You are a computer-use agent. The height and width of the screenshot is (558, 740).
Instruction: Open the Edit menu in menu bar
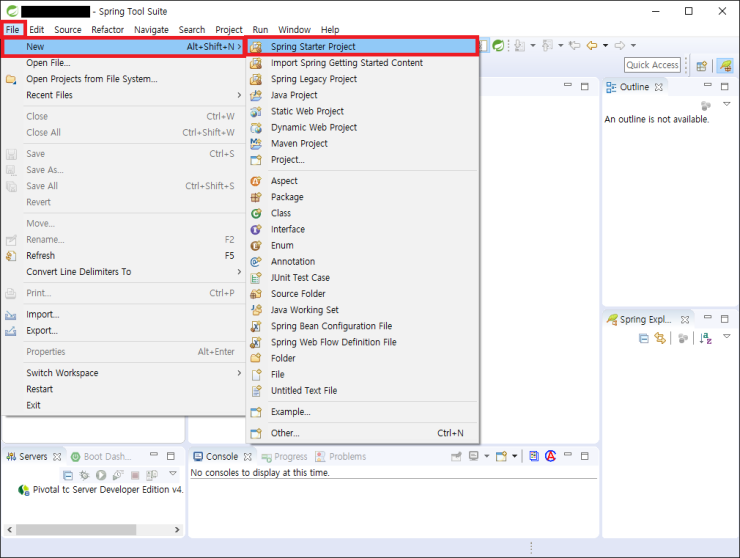click(x=36, y=30)
